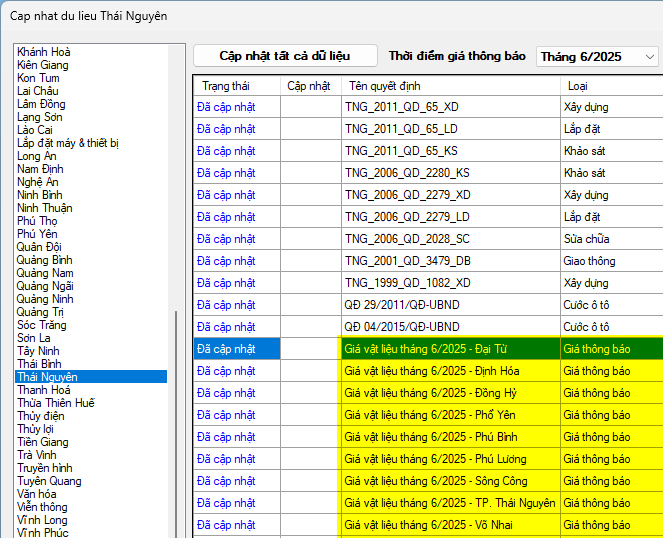Viewport: 663px width, 538px height.
Task: Select 'Thủy lợi' in the list
Action: [x=35, y=429]
